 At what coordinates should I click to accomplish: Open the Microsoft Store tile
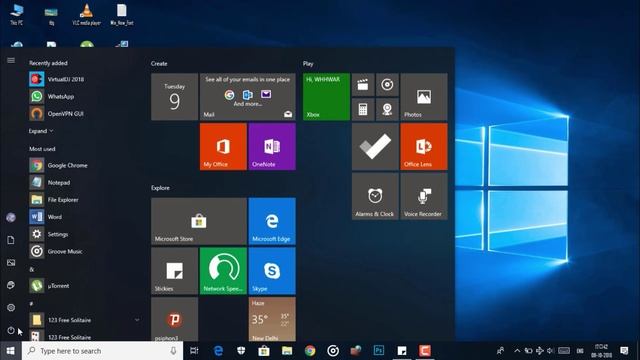(199, 221)
